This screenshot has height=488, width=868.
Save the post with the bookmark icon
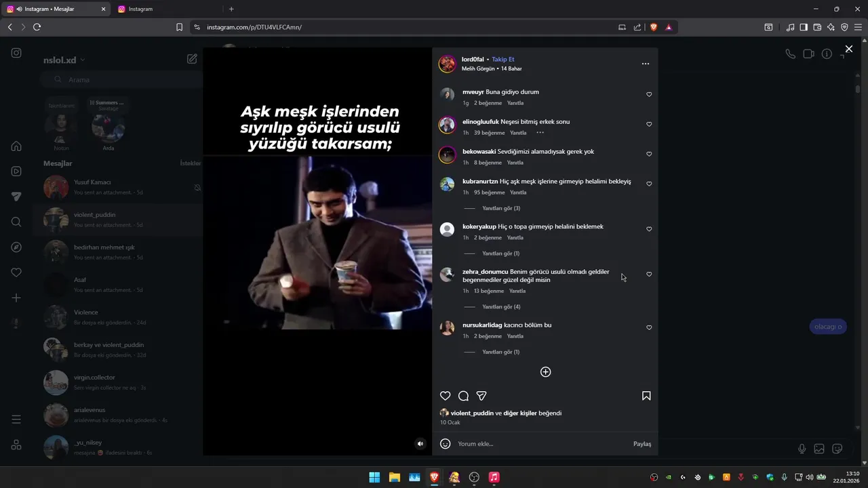click(x=646, y=396)
